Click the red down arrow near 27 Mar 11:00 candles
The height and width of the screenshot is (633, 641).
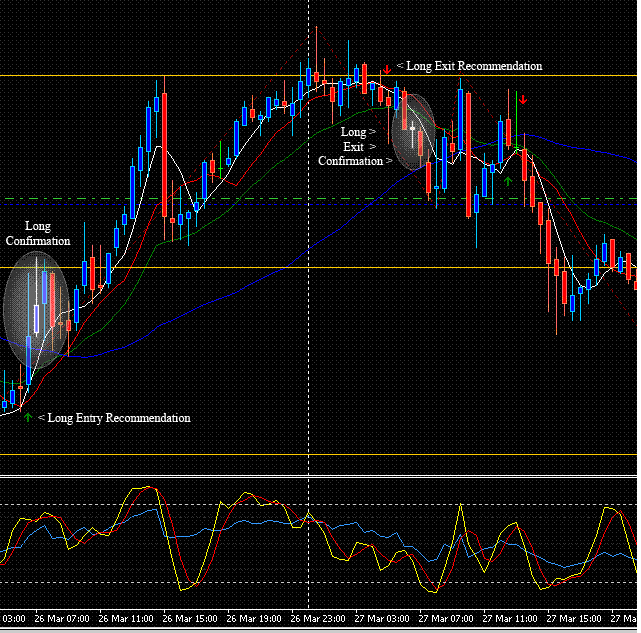click(523, 99)
